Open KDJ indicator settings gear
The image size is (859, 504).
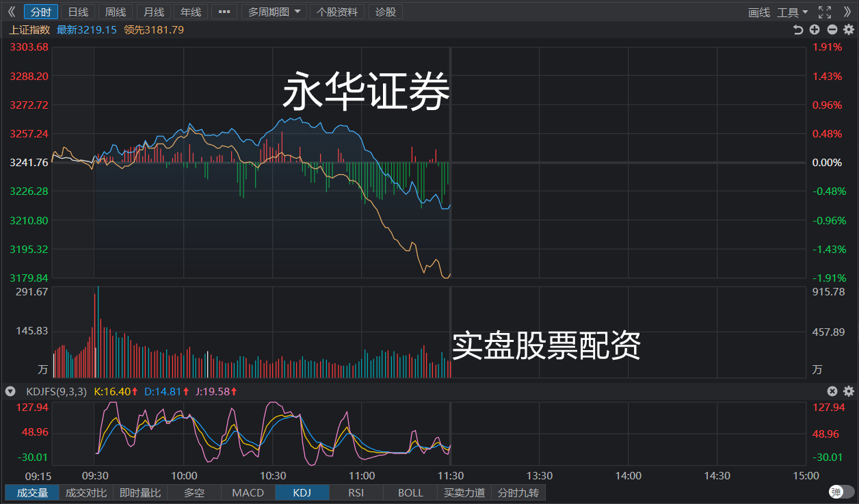point(849,391)
